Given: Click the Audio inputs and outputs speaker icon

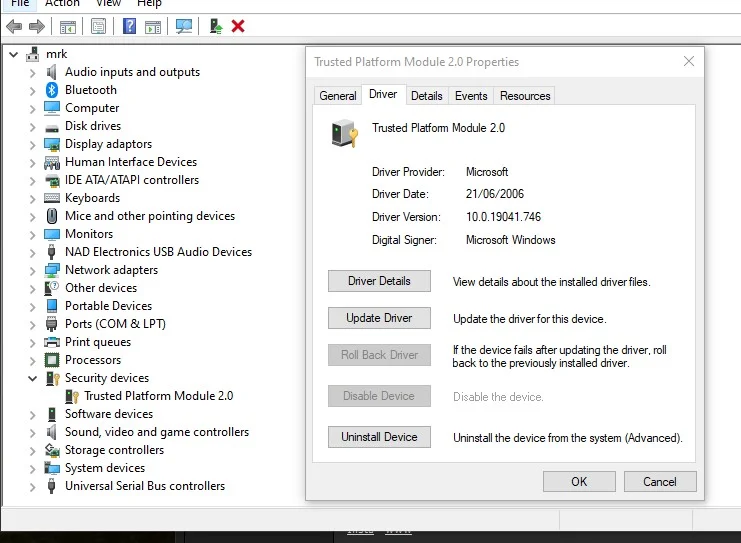Looking at the screenshot, I should tap(52, 72).
